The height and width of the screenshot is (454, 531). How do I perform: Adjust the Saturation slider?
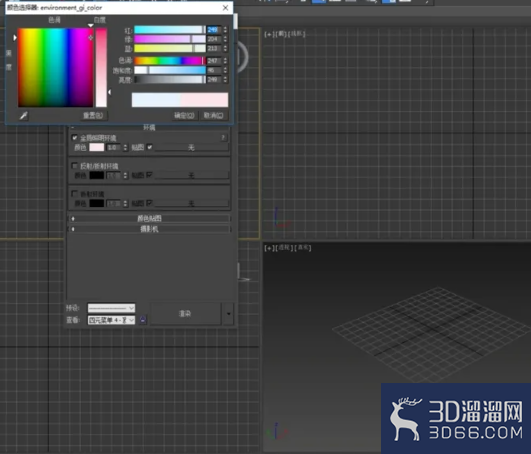pos(170,70)
